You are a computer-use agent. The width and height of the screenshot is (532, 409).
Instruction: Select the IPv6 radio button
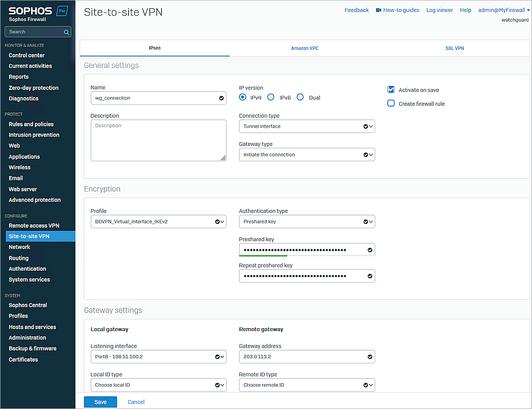[271, 97]
